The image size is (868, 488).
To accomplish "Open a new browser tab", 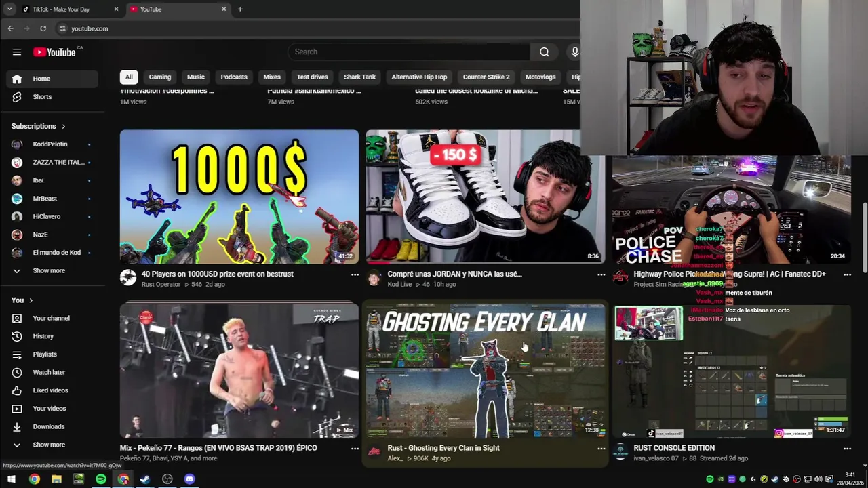I will tap(240, 9).
